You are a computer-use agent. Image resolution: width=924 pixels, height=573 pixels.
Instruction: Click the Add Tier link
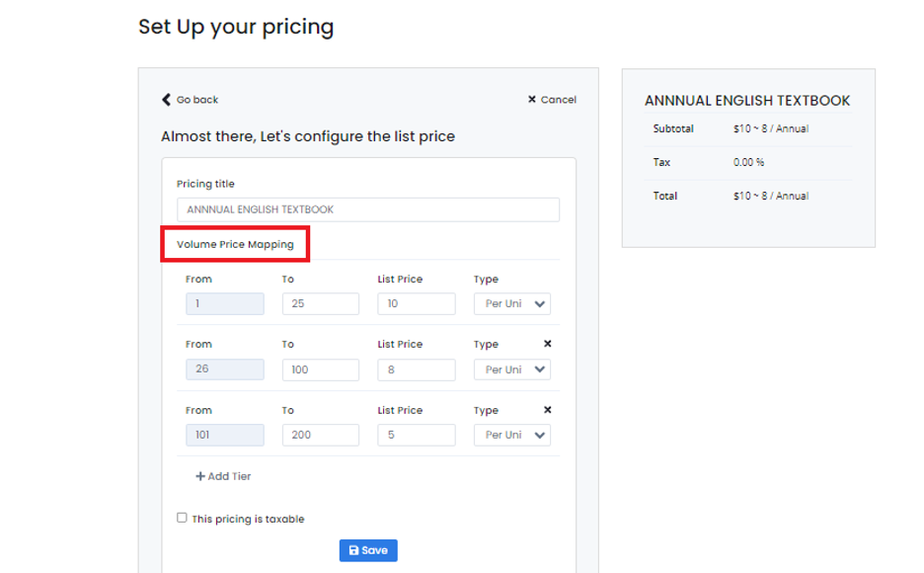pos(223,476)
